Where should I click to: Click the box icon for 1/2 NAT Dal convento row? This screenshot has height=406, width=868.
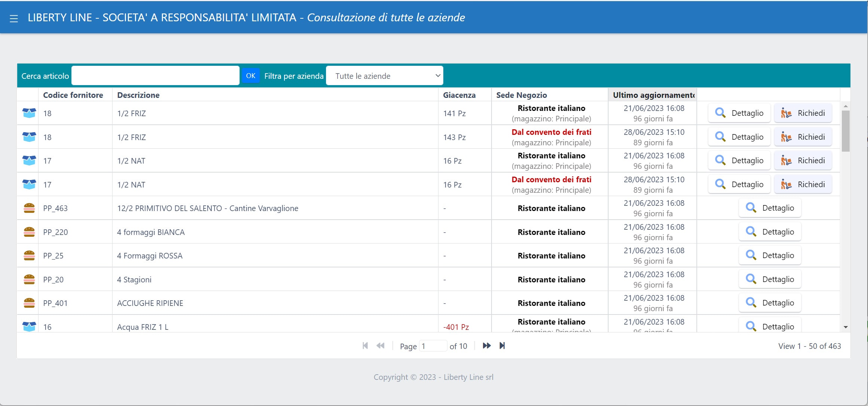point(29,184)
